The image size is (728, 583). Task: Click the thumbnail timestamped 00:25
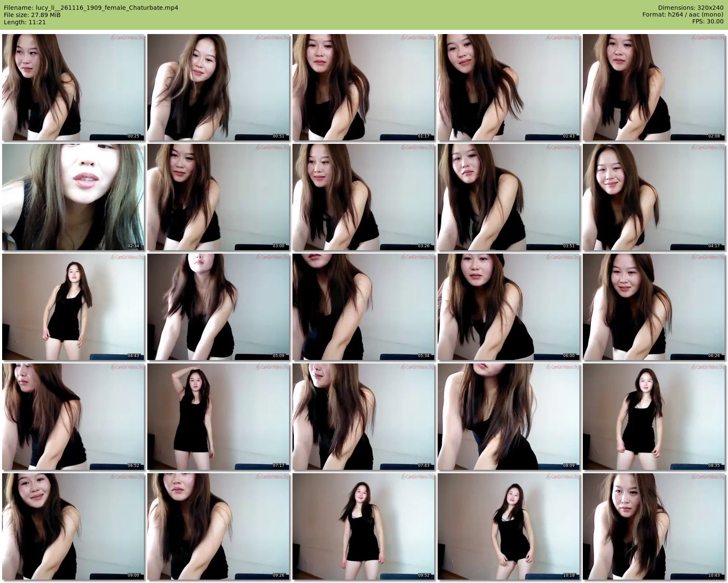click(x=73, y=87)
